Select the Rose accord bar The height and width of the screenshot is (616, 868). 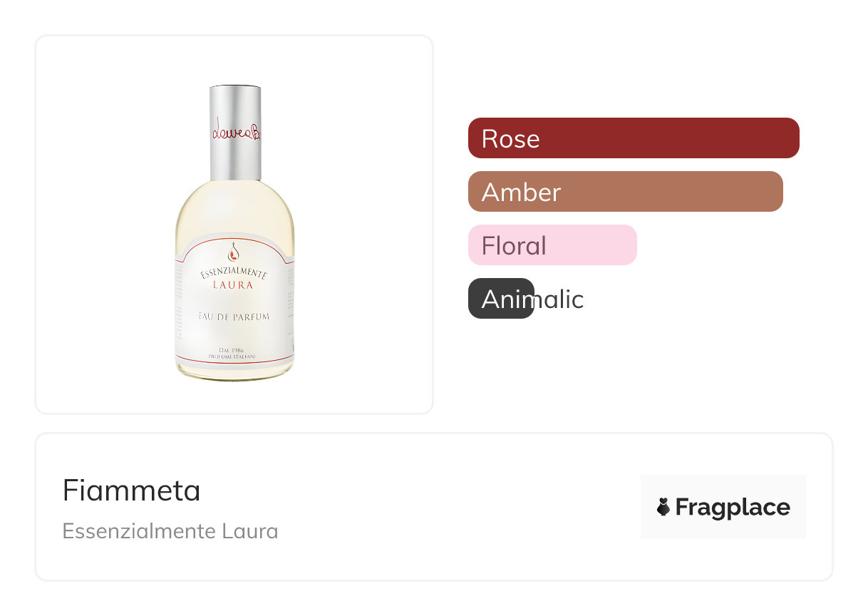633,138
